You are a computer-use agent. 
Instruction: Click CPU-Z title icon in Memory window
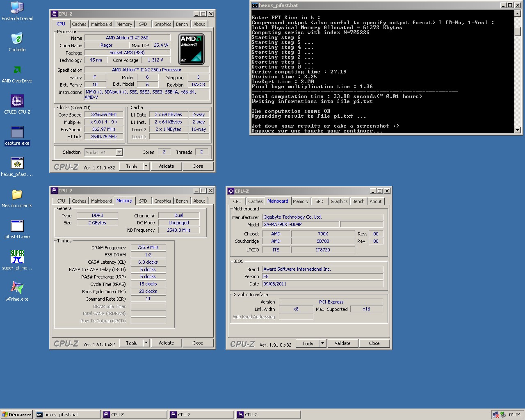[x=55, y=190]
